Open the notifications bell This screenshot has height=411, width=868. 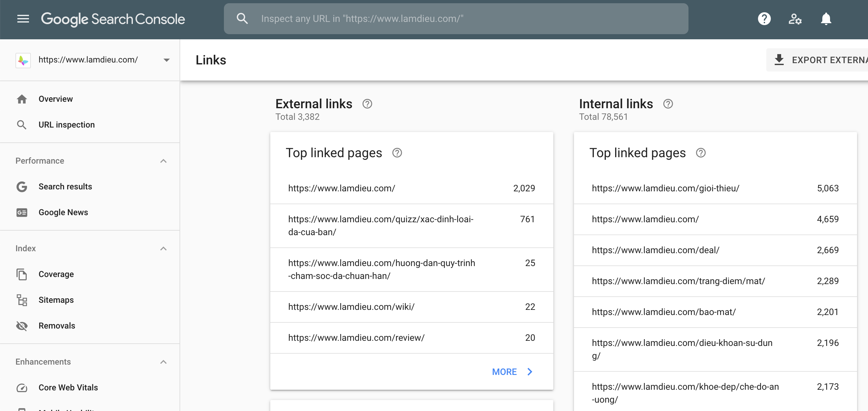click(x=826, y=19)
